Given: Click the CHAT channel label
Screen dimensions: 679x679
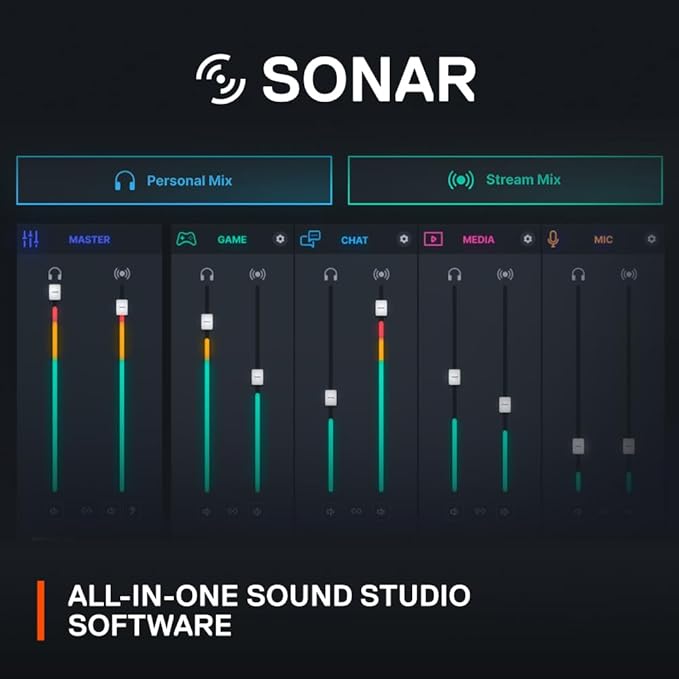Looking at the screenshot, I should (354, 240).
